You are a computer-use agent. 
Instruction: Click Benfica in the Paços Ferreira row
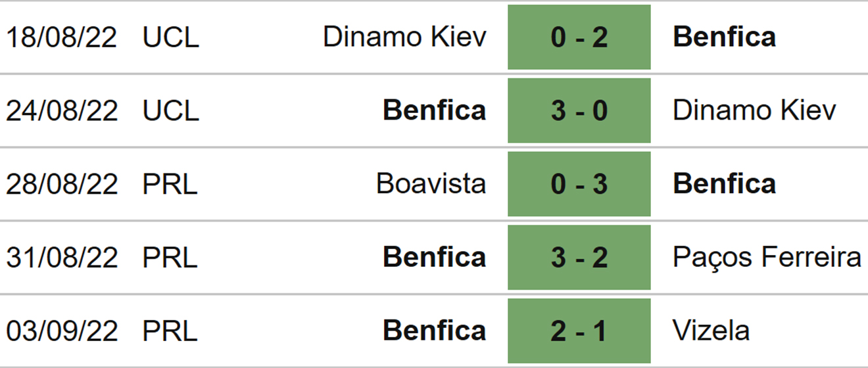point(434,258)
